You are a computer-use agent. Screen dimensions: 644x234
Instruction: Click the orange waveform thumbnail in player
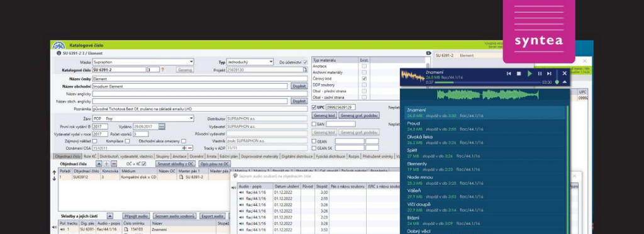pos(413,75)
